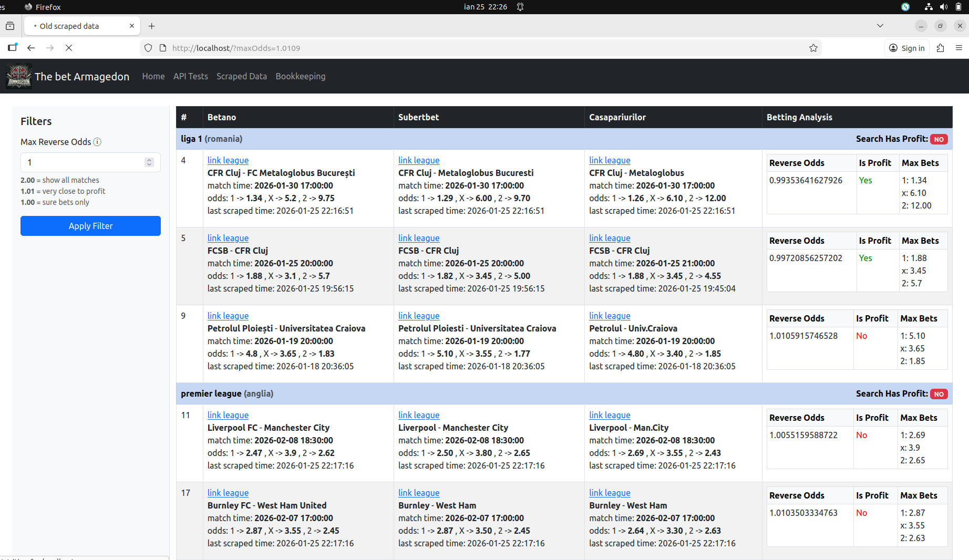Image resolution: width=969 pixels, height=560 pixels.
Task: Go to API Tests page
Action: coord(190,76)
